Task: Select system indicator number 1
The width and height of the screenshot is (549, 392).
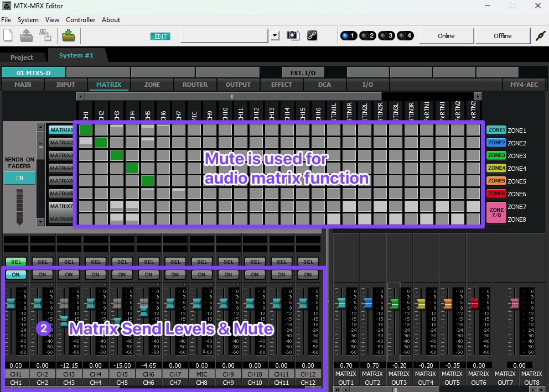Action: pos(348,36)
